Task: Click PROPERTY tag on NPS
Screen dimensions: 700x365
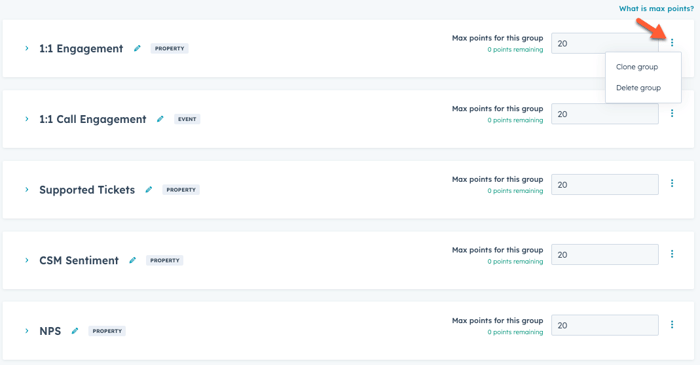Action: tap(107, 331)
